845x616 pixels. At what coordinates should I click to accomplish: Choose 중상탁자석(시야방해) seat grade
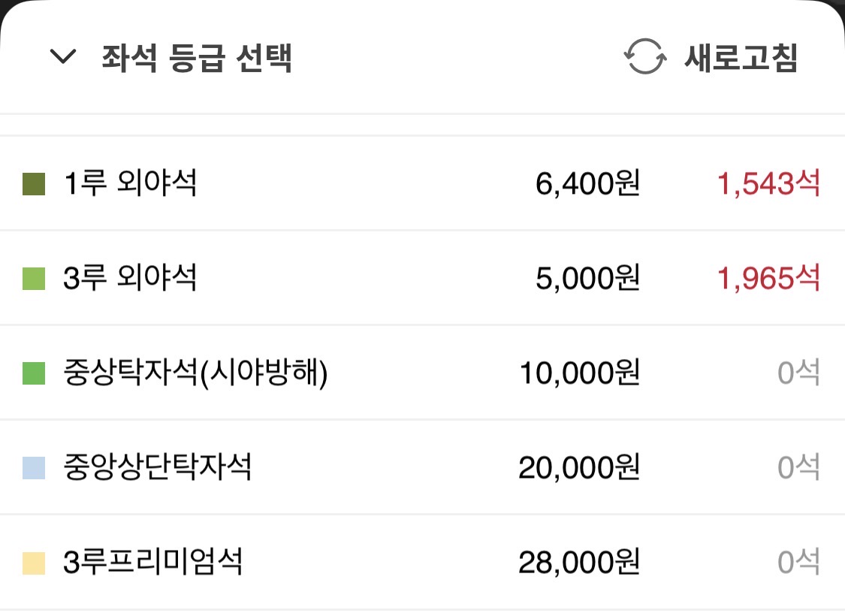(422, 373)
